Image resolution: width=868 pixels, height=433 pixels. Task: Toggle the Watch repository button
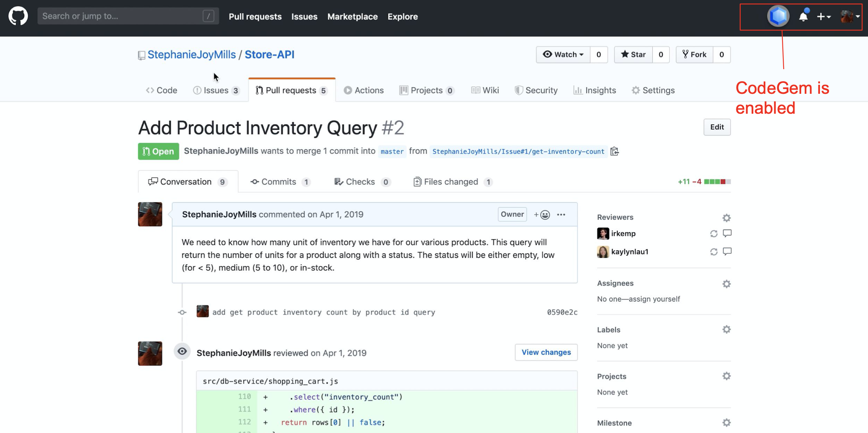[x=563, y=54]
